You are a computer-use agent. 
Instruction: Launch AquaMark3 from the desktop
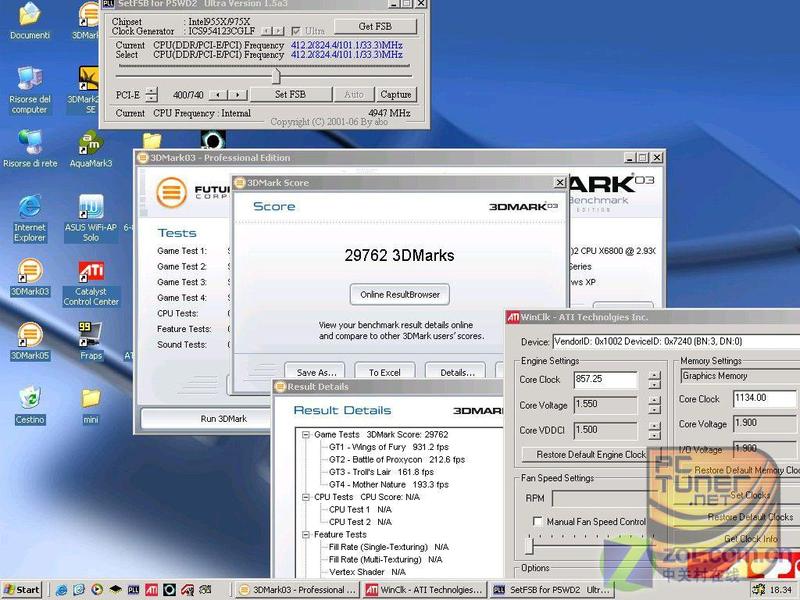(90, 149)
